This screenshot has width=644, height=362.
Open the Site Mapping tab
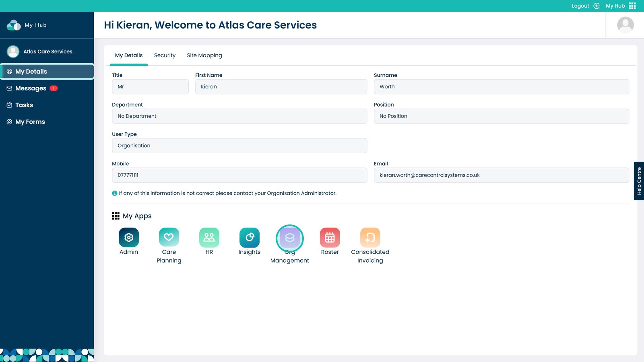click(204, 56)
